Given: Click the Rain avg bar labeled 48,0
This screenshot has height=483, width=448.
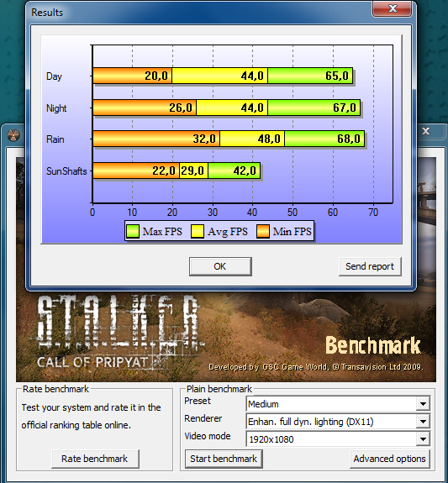Looking at the screenshot, I should (x=252, y=139).
